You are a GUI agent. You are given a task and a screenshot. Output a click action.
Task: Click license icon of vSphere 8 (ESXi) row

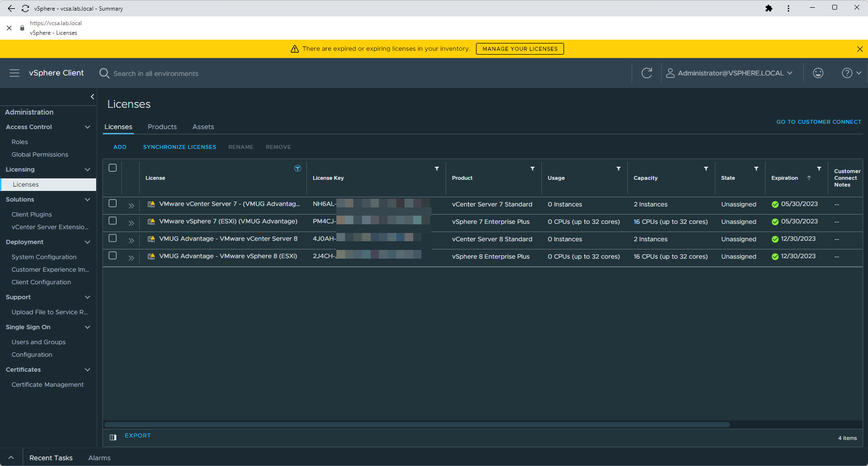(x=151, y=256)
